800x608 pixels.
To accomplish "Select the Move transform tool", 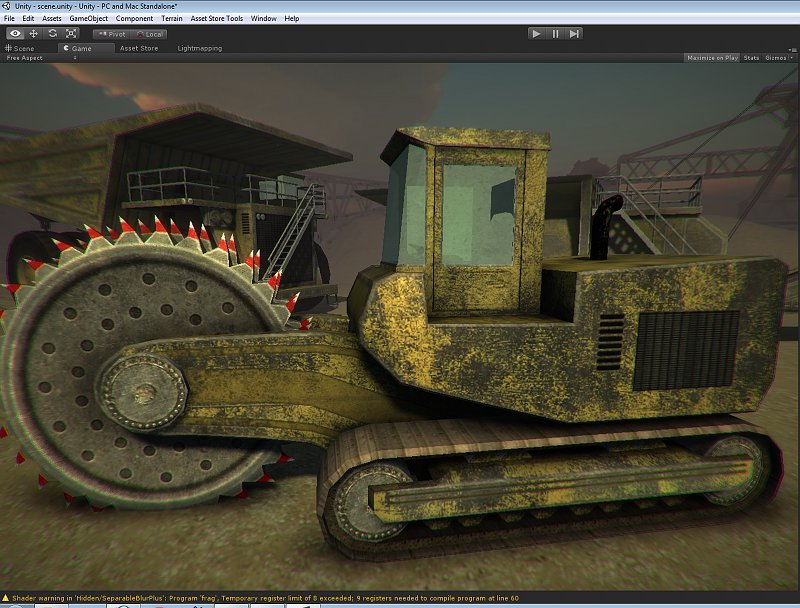I will tap(34, 34).
